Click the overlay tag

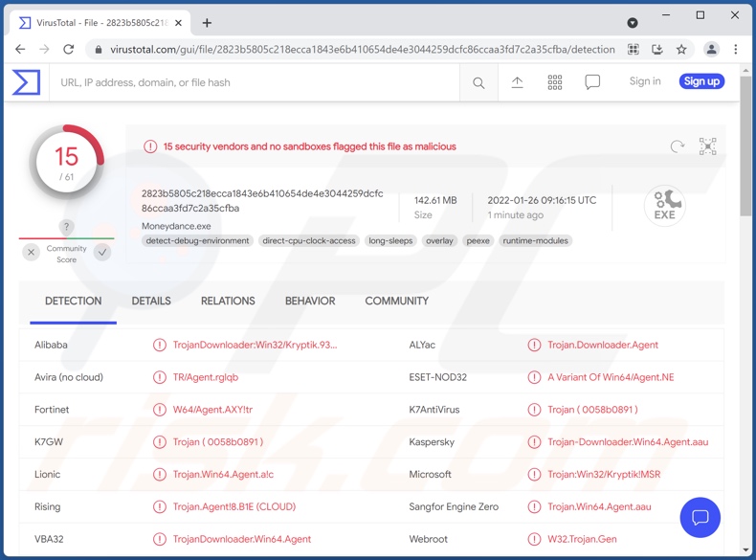pos(439,240)
